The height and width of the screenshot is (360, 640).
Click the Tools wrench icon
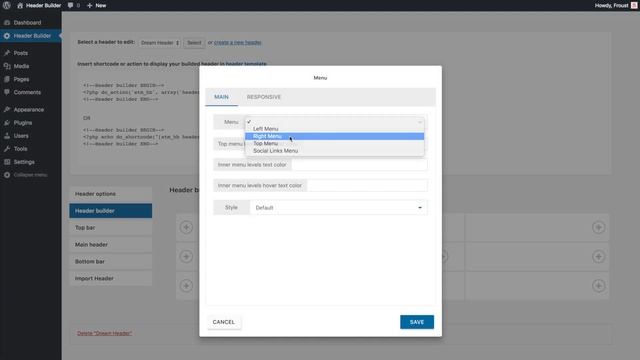pyautogui.click(x=7, y=149)
